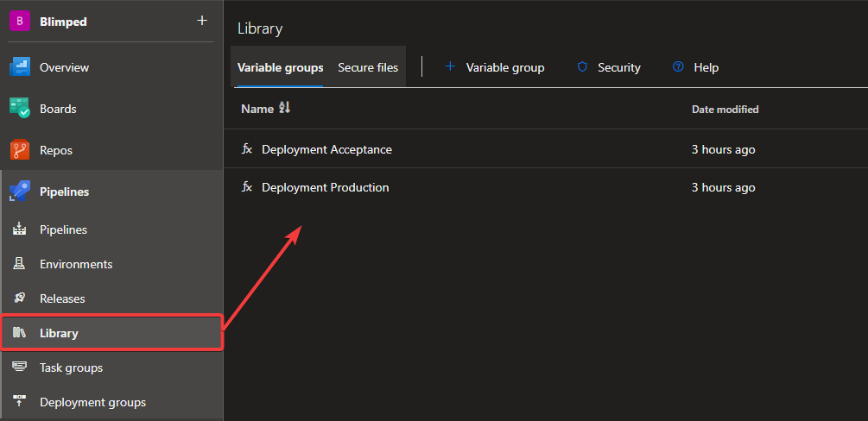The height and width of the screenshot is (421, 868).
Task: Click the fx icon for Deployment Production
Action: (x=247, y=187)
